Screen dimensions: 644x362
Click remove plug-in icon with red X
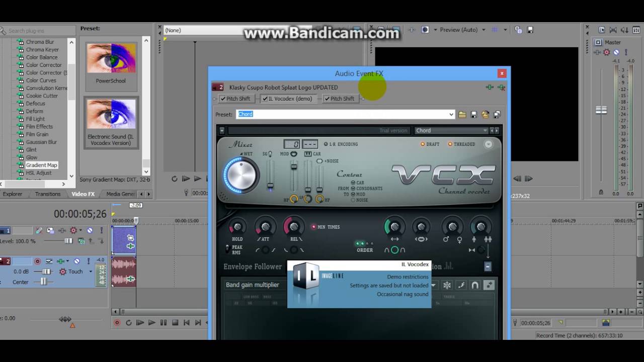(x=501, y=87)
